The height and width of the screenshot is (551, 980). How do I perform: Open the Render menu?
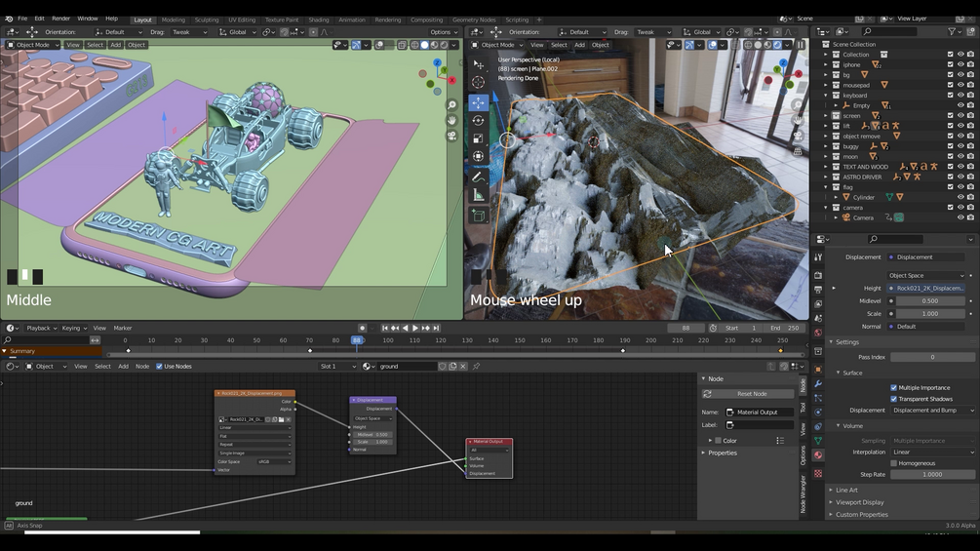(60, 19)
